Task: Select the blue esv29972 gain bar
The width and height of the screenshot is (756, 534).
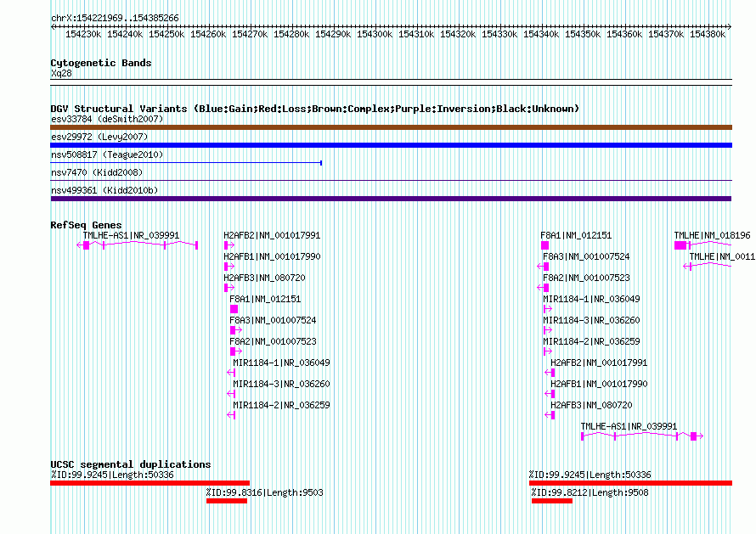Action: pos(391,145)
